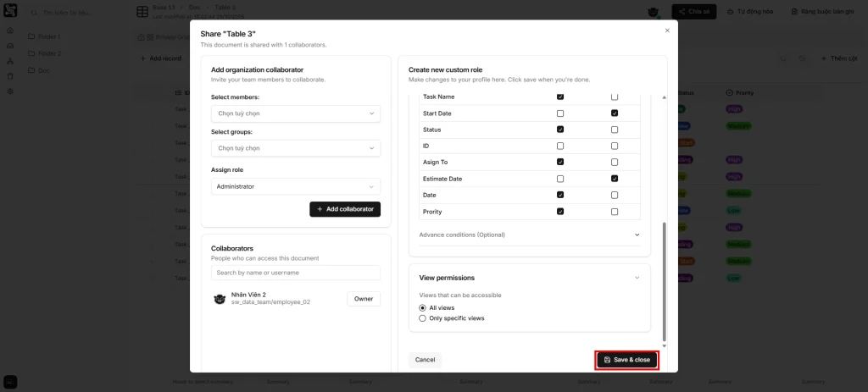The width and height of the screenshot is (868, 392).
Task: Click user avatar icon in top bar
Action: 653,12
